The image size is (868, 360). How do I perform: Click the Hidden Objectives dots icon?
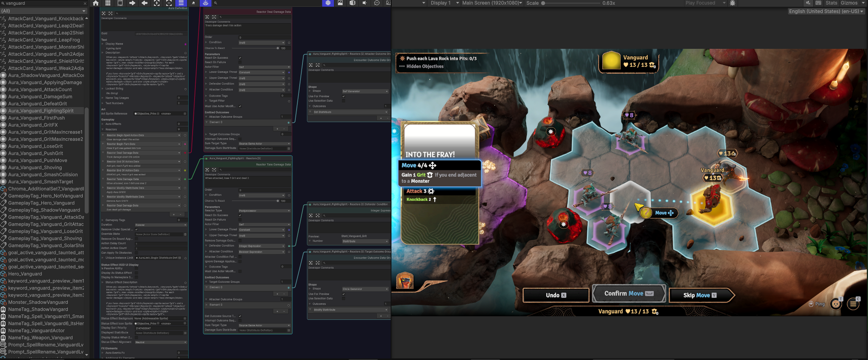pos(401,66)
